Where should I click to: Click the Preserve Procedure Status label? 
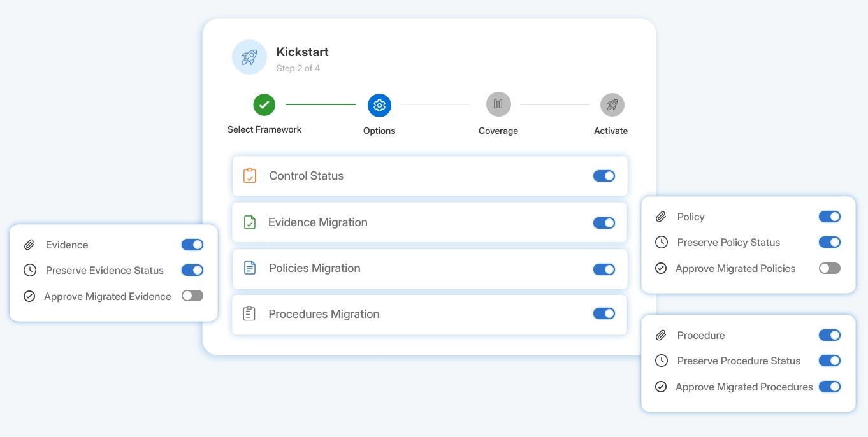739,361
